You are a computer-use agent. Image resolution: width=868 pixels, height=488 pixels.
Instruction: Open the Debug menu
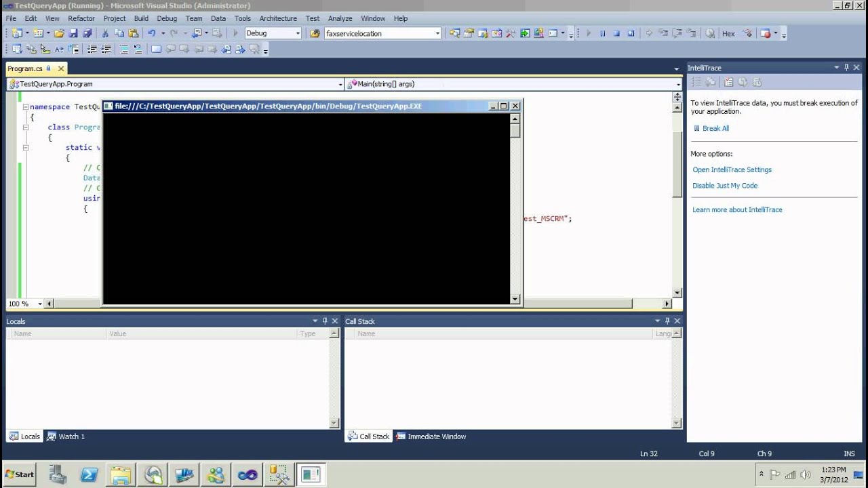coord(167,18)
